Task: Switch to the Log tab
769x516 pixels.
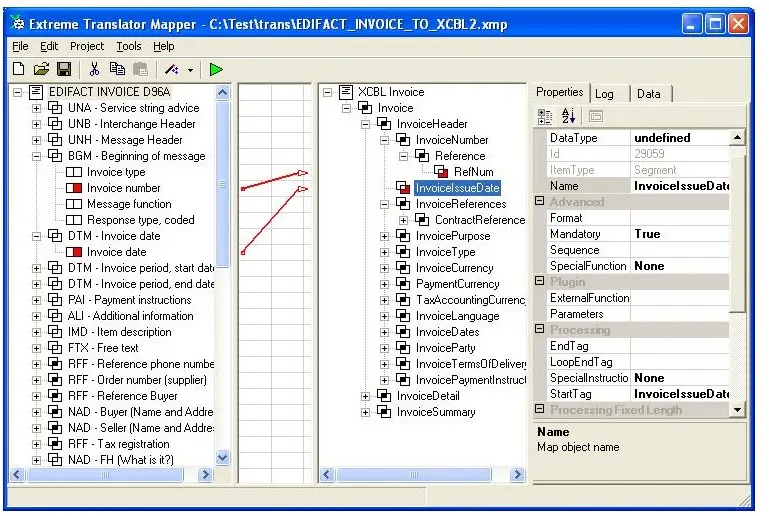Action: pyautogui.click(x=605, y=94)
